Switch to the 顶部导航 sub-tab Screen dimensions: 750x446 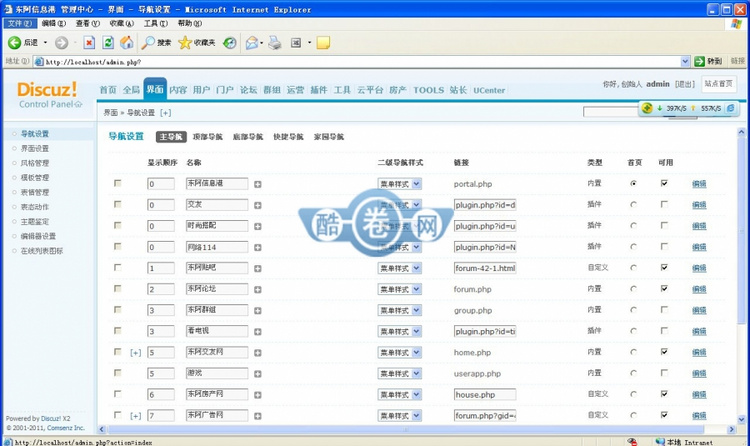click(x=208, y=137)
